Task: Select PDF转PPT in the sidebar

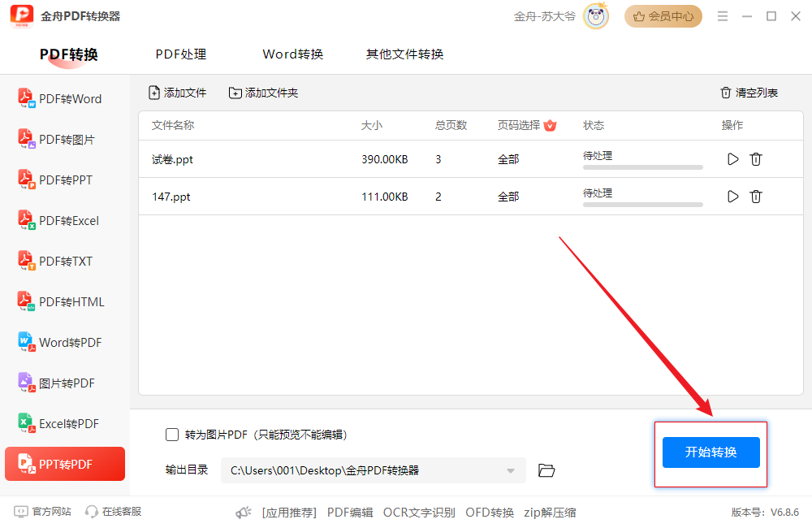Action: point(65,180)
